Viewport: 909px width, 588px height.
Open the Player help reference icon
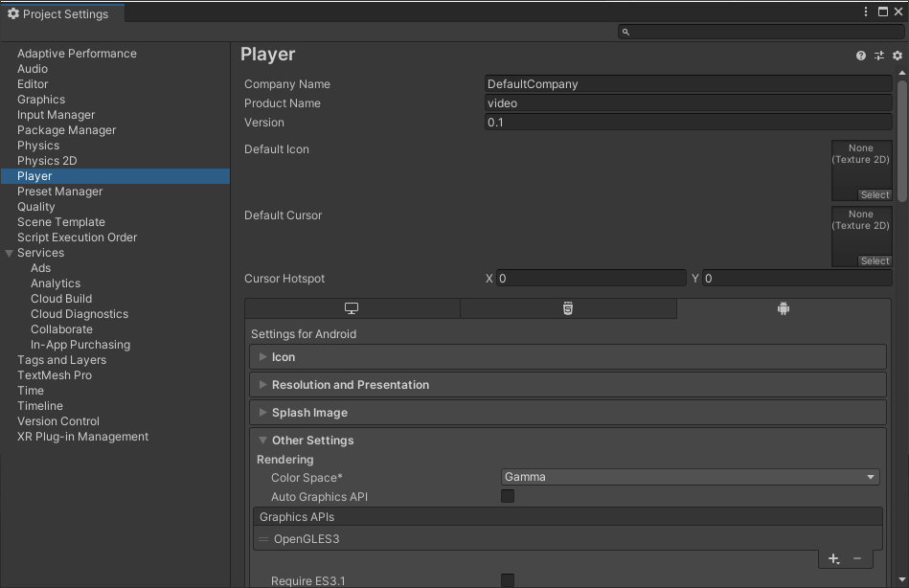tap(861, 56)
